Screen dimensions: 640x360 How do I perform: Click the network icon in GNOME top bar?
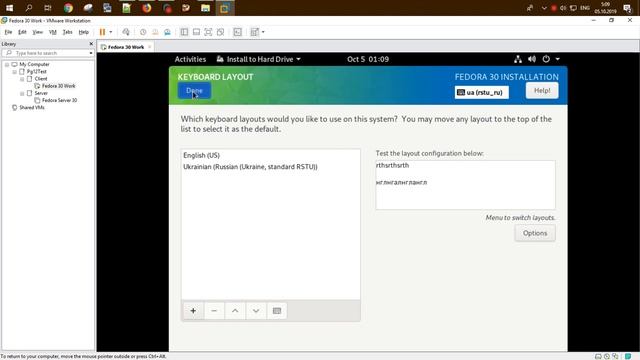pos(518,59)
